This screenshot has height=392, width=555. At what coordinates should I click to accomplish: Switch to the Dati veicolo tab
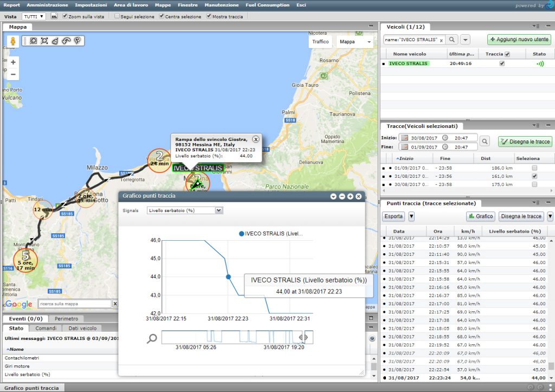point(82,328)
